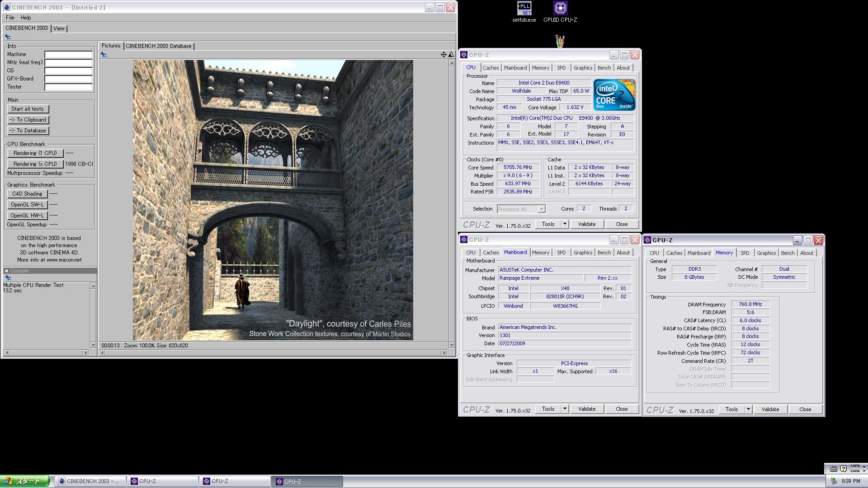The height and width of the screenshot is (488, 868).
Task: Run OpenGL HW-L test
Action: tap(27, 216)
